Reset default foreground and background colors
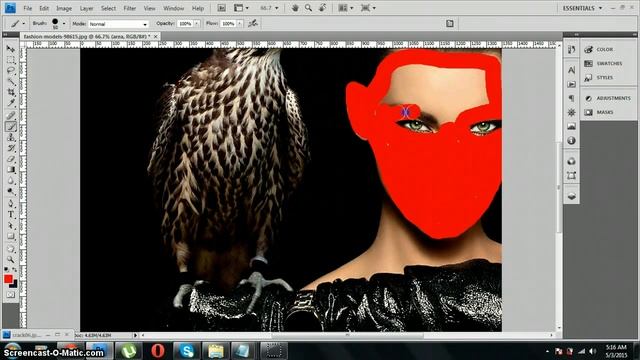The image size is (640, 360). pos(6,269)
